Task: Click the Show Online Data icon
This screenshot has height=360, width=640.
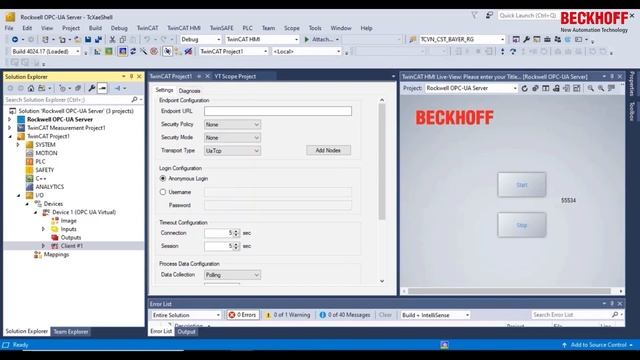Action: coord(167,51)
